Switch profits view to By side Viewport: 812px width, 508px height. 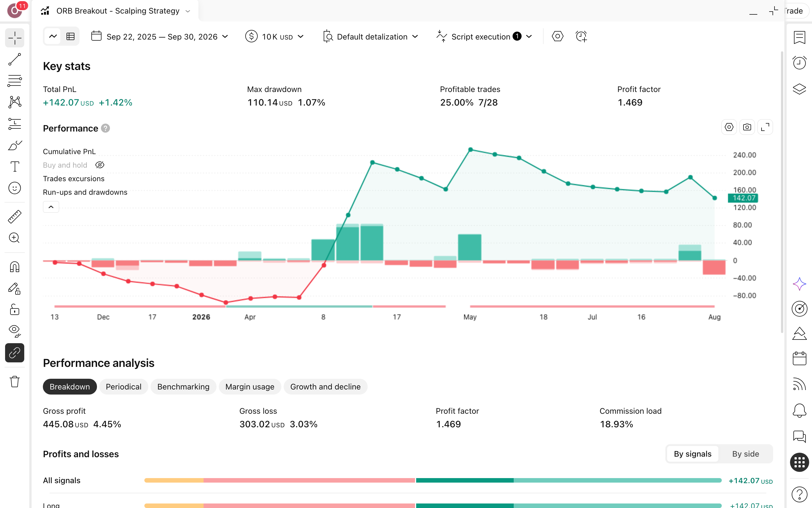pos(745,454)
